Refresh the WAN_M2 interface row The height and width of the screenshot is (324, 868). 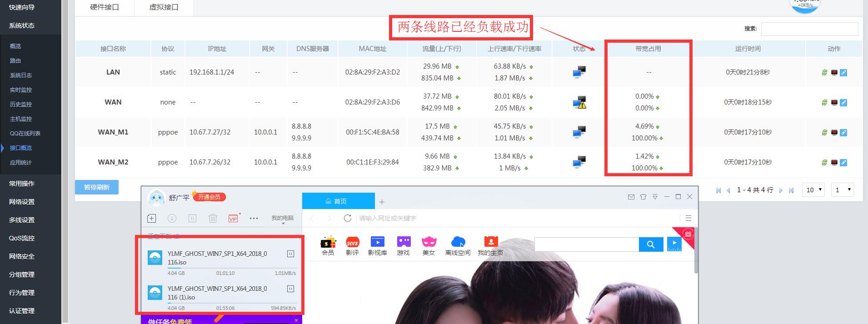coord(824,162)
